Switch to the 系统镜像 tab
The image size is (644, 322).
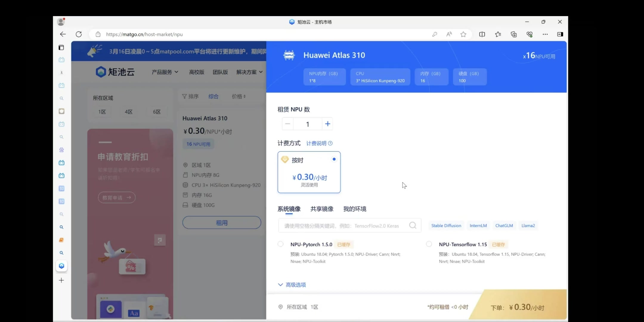[x=289, y=209]
